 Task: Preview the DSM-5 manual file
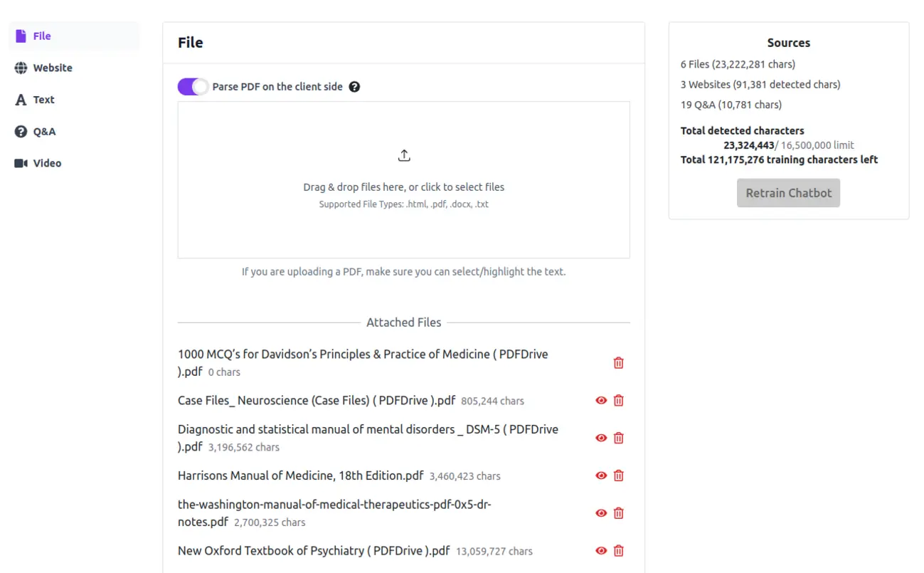(x=601, y=438)
